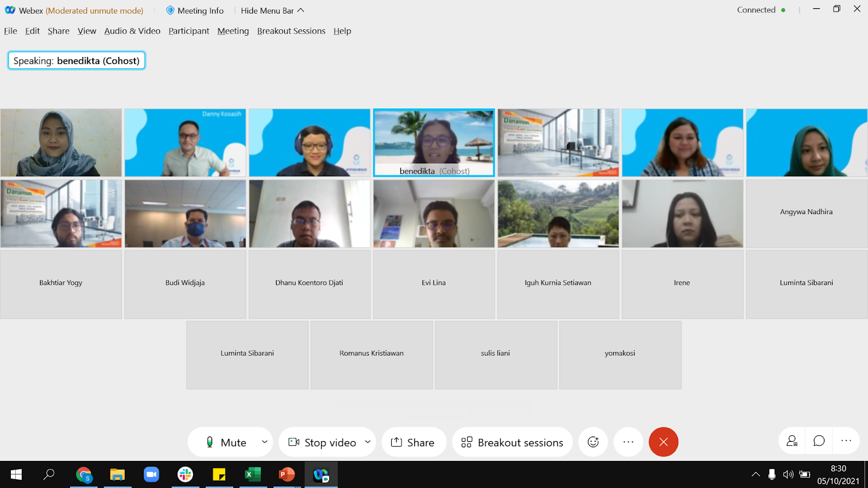This screenshot has width=868, height=488.
Task: Select the Bakhtiar Yogy participant tile
Action: click(x=61, y=284)
